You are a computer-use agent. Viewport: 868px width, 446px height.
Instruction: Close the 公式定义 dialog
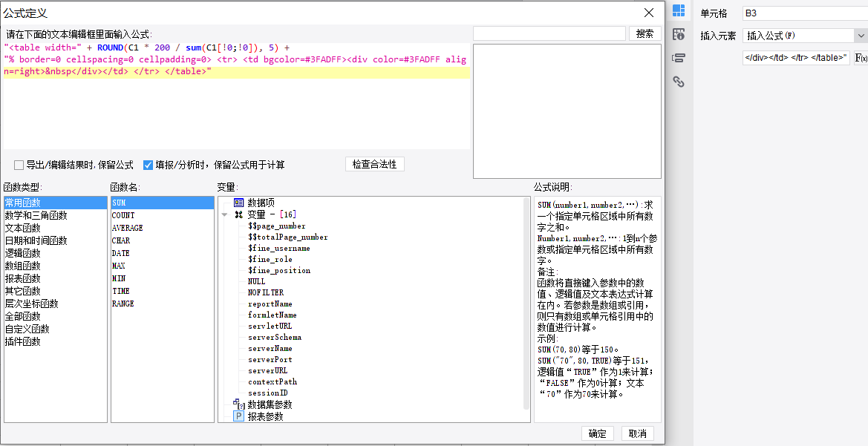coord(649,13)
